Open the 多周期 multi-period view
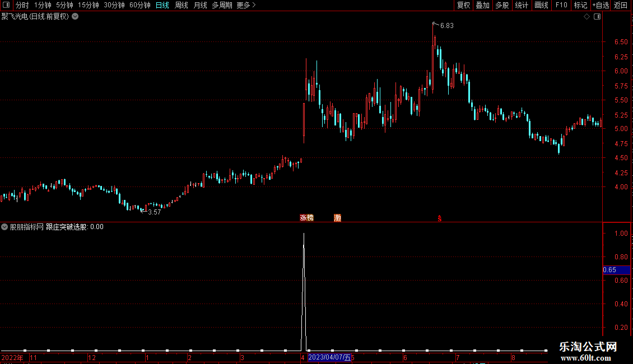The image size is (633, 364). point(222,5)
